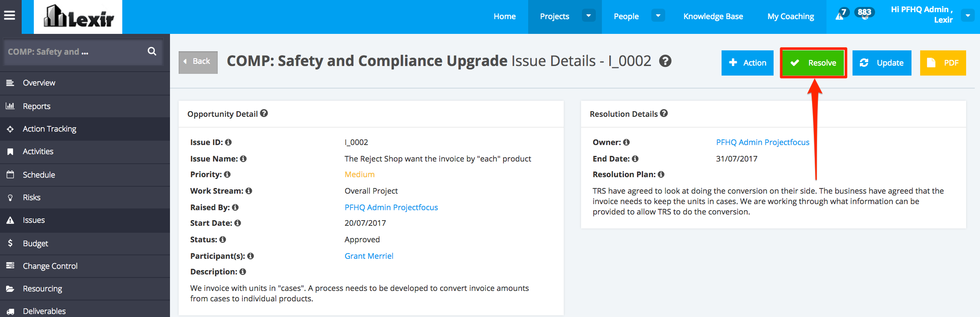Click the Medium priority value

tap(359, 175)
